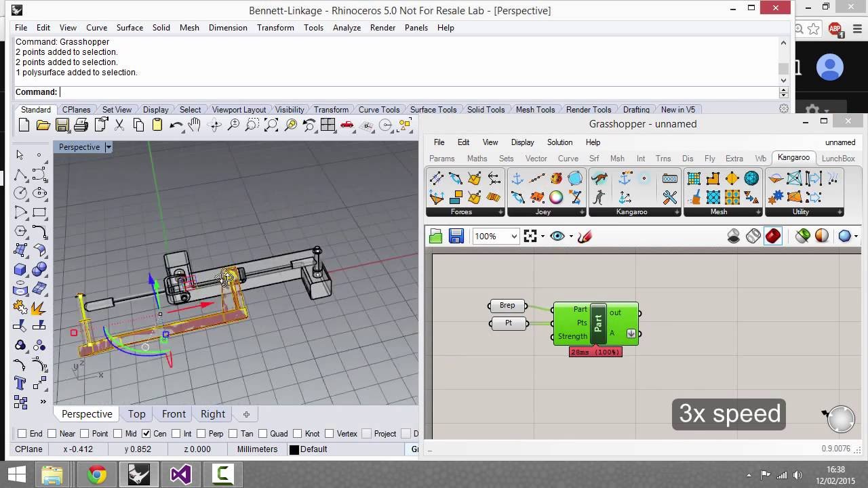Viewport: 868px width, 488px height.
Task: Save the Rhino model with the floppy icon
Action: coord(62,125)
